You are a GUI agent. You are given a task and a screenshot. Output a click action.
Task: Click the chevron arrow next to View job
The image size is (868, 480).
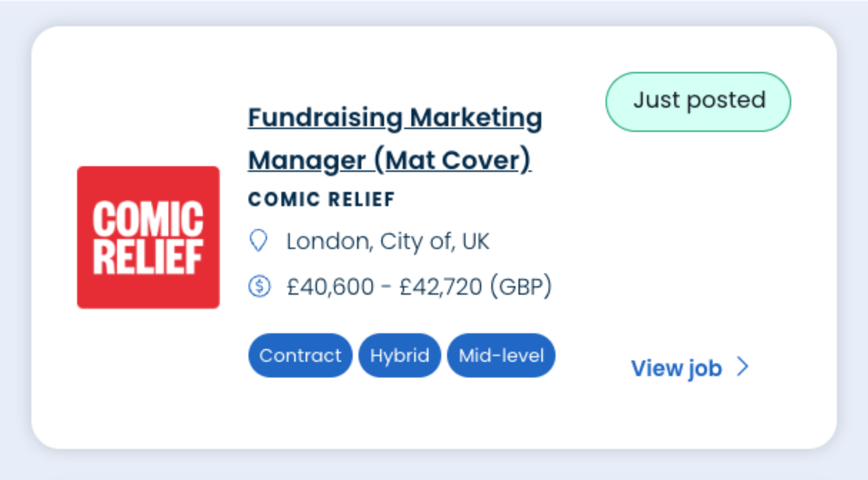coord(744,367)
